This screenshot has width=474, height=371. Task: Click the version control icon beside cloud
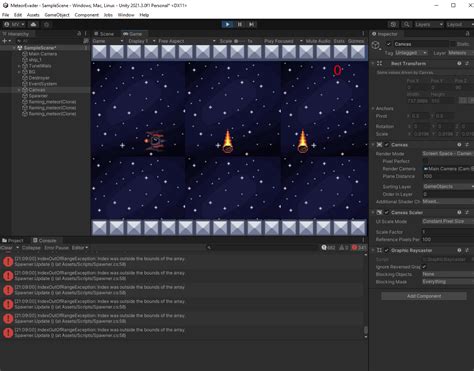click(47, 24)
